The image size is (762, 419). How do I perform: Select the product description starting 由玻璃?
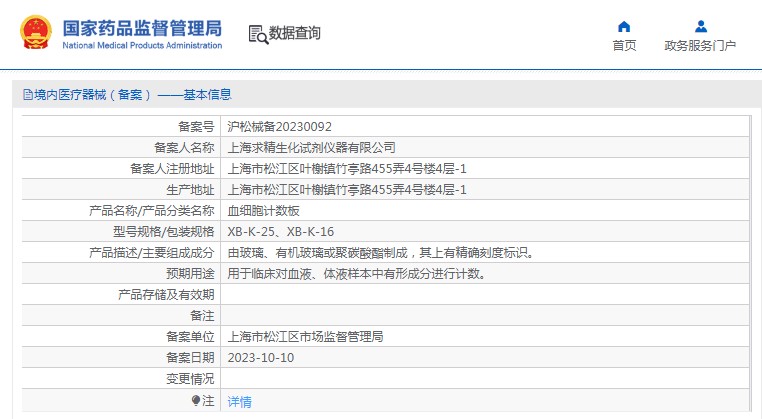381,253
